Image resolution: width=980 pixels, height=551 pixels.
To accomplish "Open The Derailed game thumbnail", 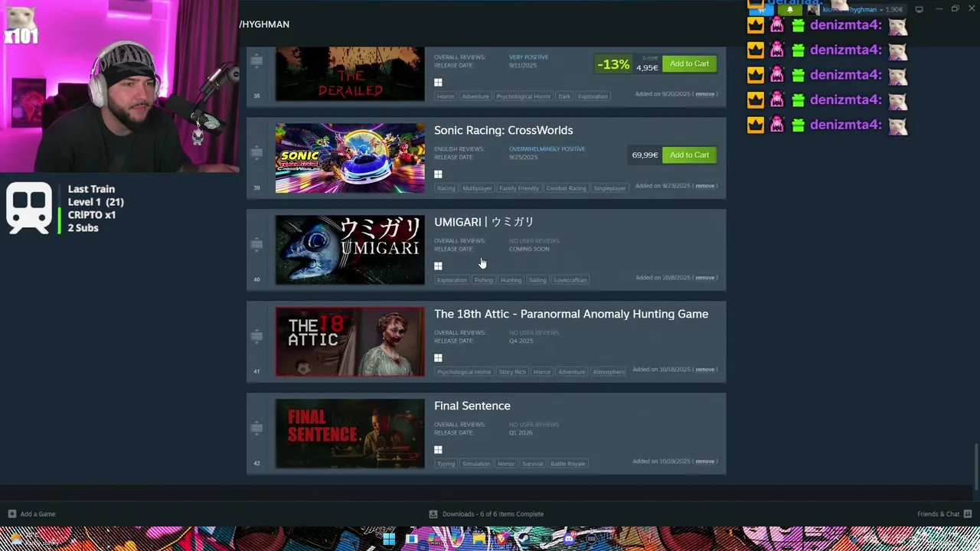I will tap(350, 73).
